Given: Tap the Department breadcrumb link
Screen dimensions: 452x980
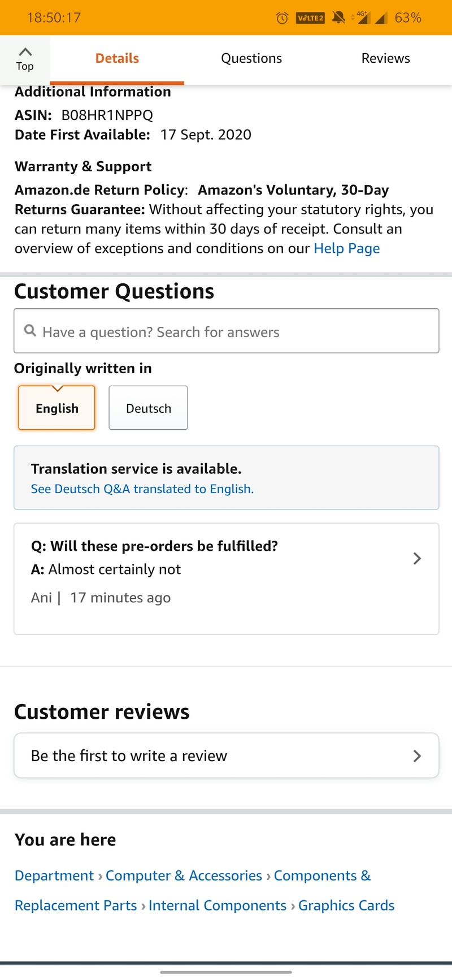Looking at the screenshot, I should pos(54,875).
